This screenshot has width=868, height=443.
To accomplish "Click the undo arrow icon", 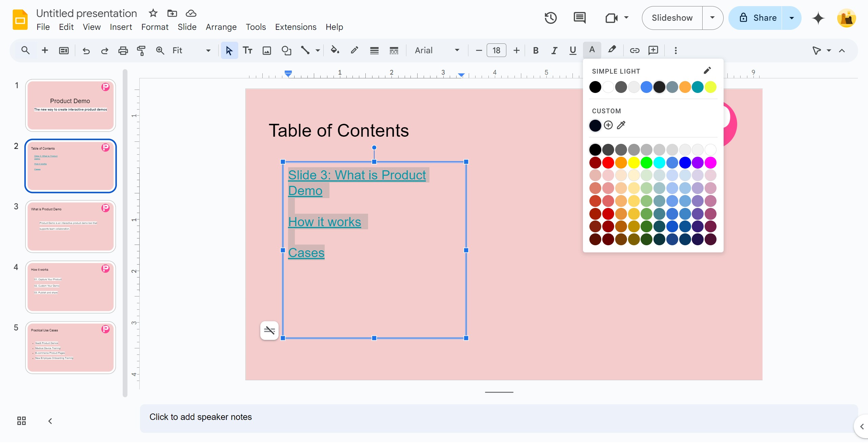I will point(86,51).
